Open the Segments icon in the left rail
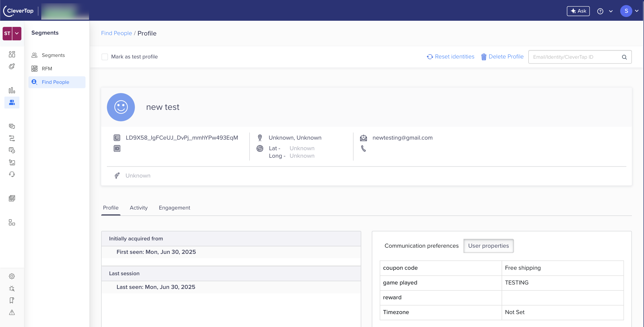Image resolution: width=644 pixels, height=327 pixels. click(x=12, y=54)
